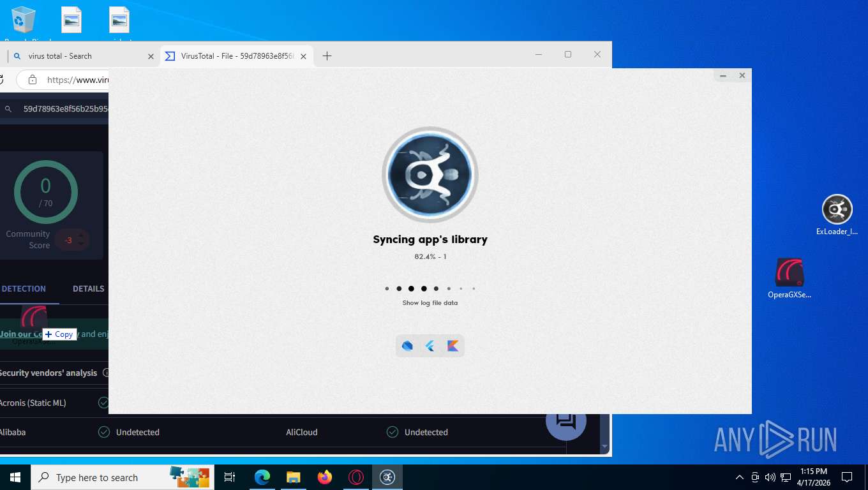Screen dimensions: 868x490
Task: Click the Flutter logo icon in ExLoader
Action: [x=430, y=346]
